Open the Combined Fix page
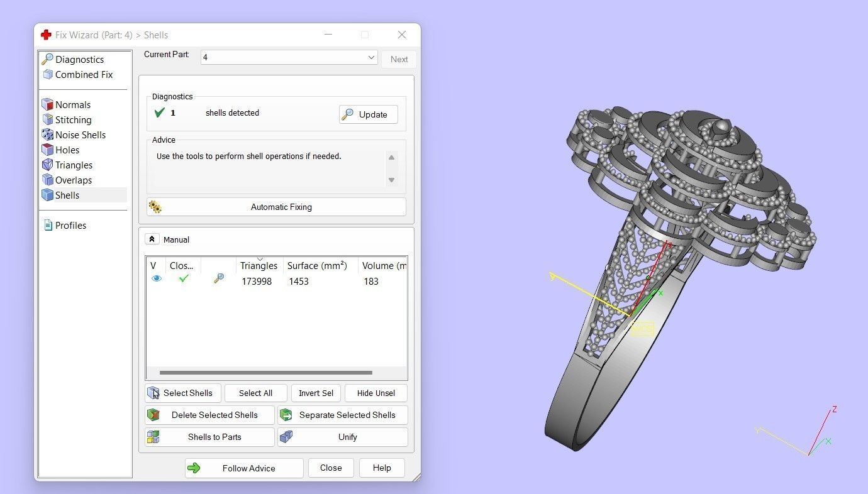Screen dimensions: 868x494 click(x=84, y=74)
